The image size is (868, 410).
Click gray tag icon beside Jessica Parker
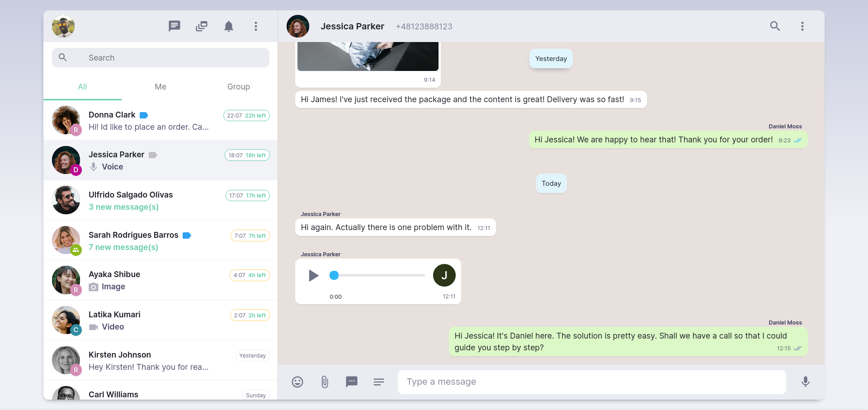pyautogui.click(x=153, y=155)
